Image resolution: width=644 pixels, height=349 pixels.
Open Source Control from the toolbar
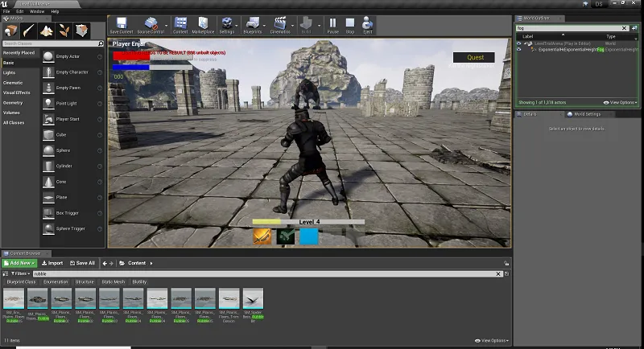click(151, 26)
